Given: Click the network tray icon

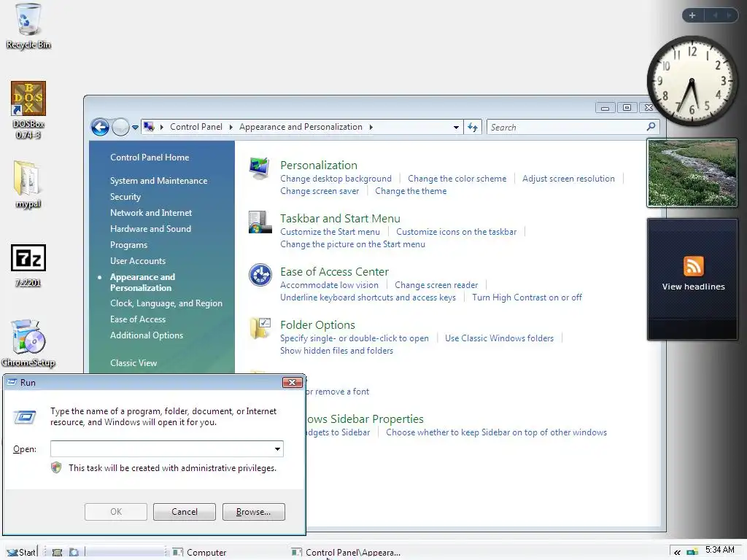Looking at the screenshot, I should (692, 553).
